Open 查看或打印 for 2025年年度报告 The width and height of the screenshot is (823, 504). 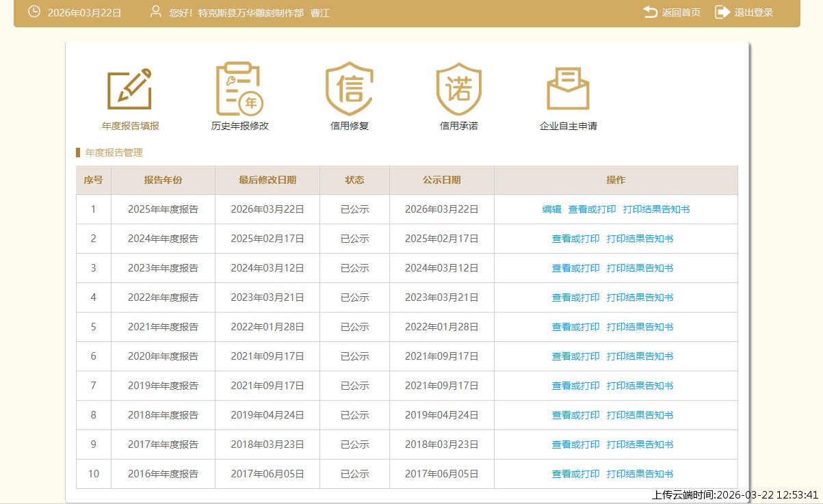tap(592, 209)
